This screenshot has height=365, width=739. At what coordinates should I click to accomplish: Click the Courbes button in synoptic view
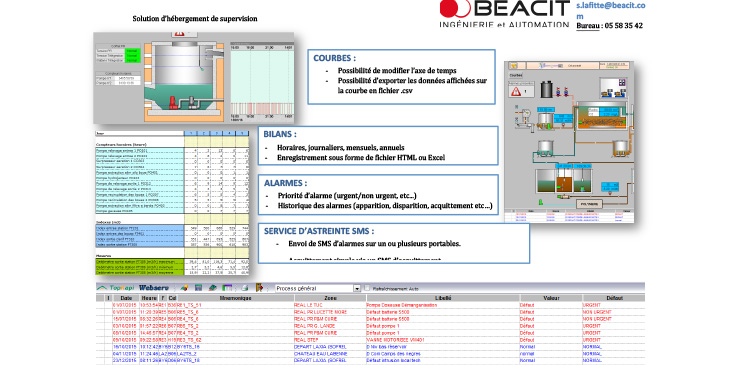pyautogui.click(x=516, y=75)
